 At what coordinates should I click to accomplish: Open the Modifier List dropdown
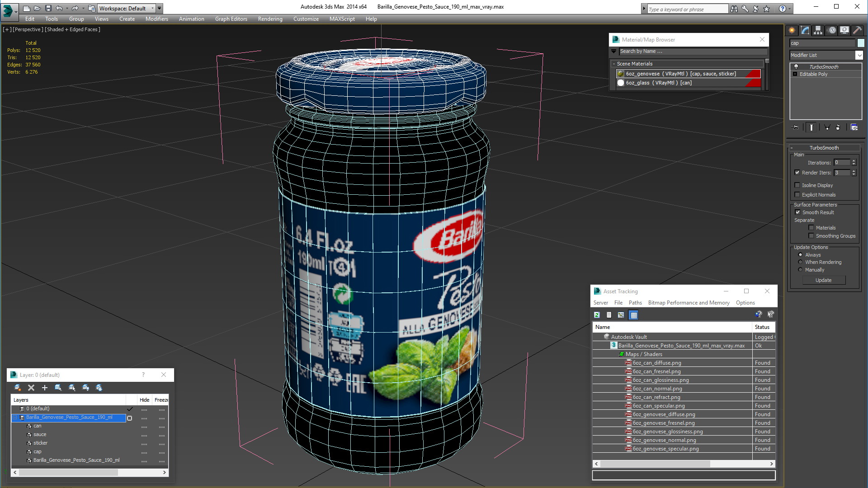tap(859, 55)
